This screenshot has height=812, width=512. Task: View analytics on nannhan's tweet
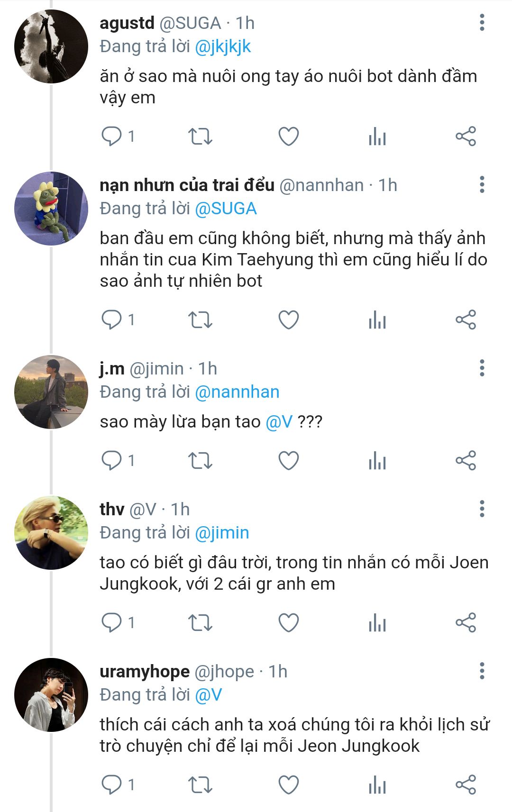(377, 320)
